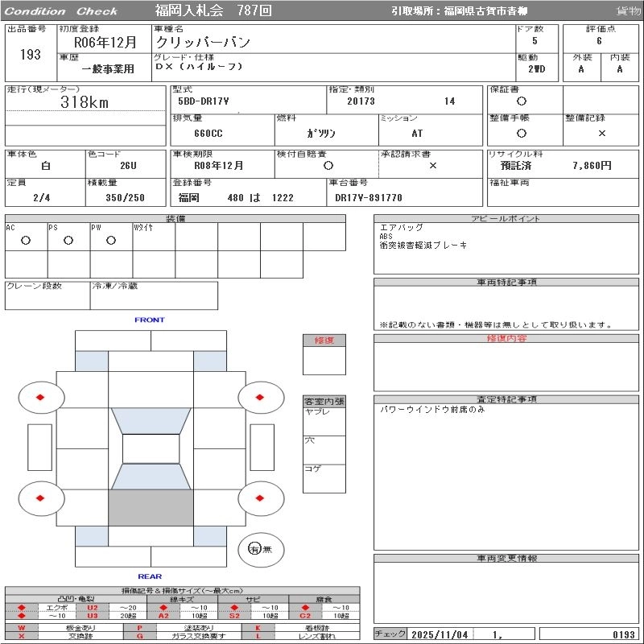Image resolution: width=644 pixels, height=644 pixels.
Task: Click the 引取場所 pickup location text
Action: tap(459, 11)
